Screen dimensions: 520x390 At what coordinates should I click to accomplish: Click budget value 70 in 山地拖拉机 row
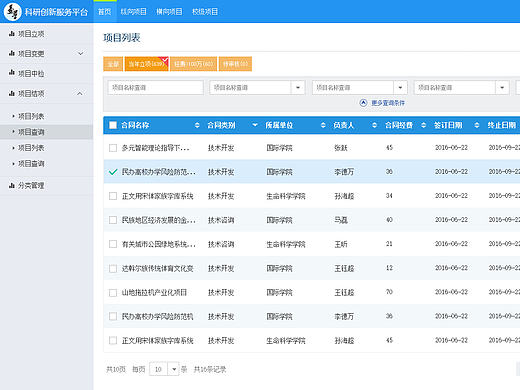[x=389, y=292]
